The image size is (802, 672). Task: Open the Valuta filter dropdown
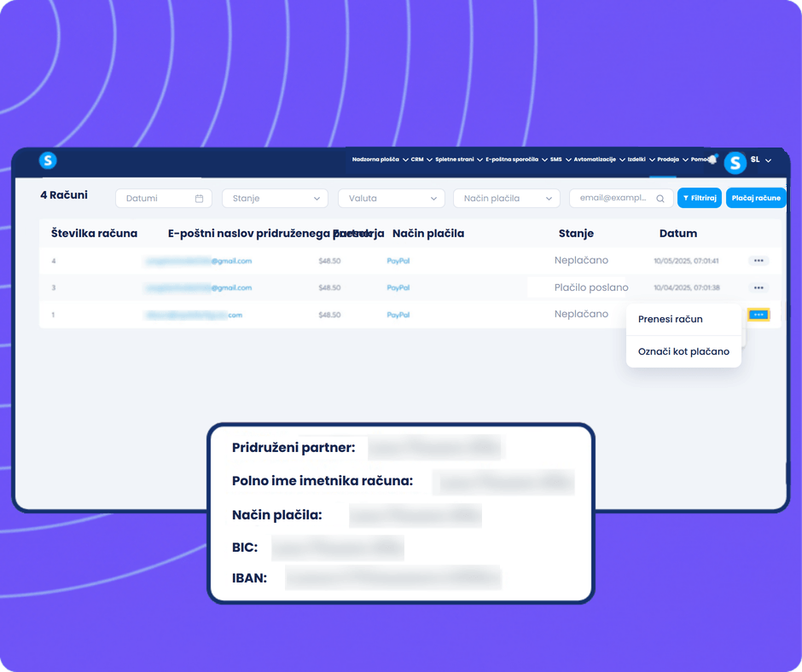pos(392,199)
